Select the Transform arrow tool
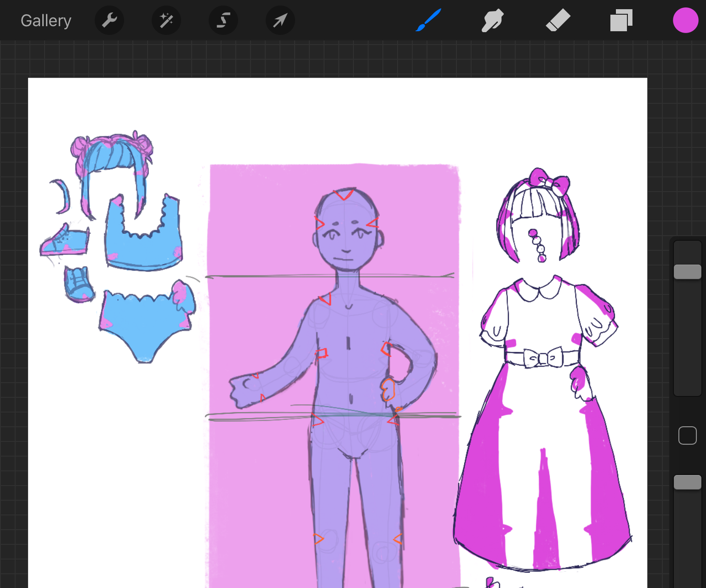 pos(280,20)
